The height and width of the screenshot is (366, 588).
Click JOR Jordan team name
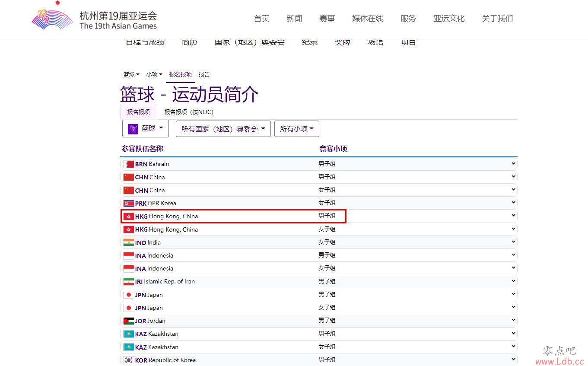[x=150, y=321]
